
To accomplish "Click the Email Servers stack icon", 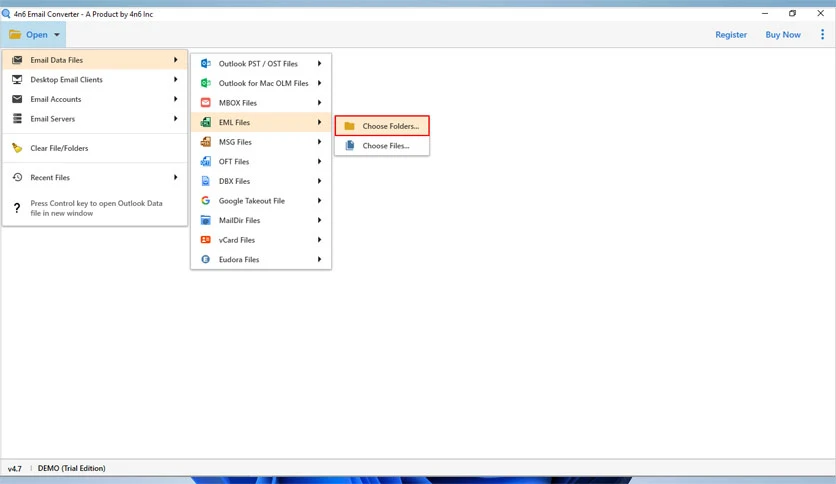I will (17, 118).
